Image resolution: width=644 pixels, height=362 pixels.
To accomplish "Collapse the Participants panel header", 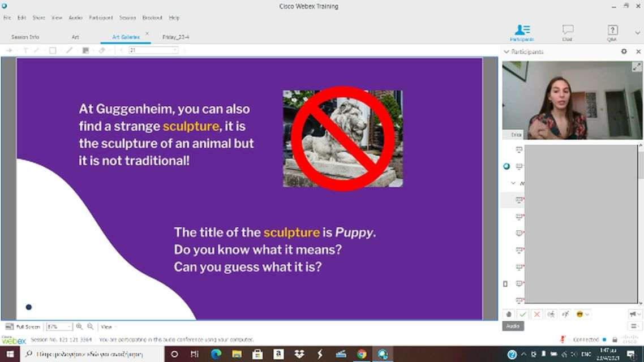I will tap(506, 51).
